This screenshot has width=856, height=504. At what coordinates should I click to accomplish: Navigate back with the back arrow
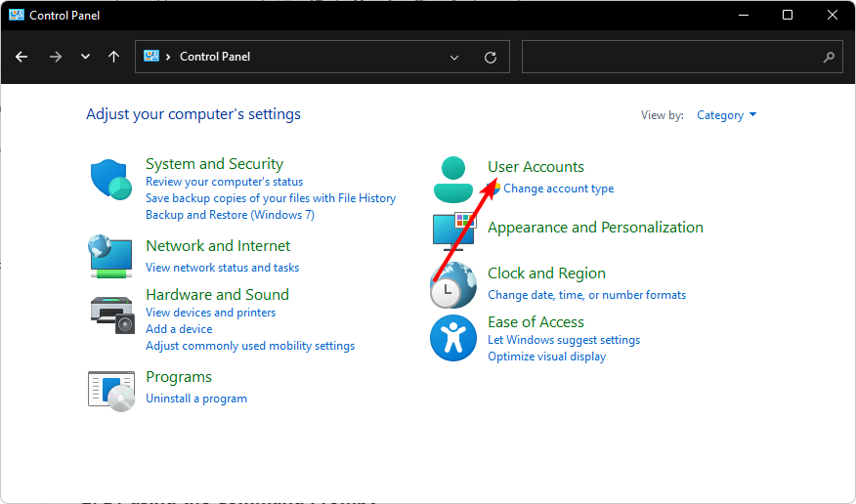(x=21, y=57)
